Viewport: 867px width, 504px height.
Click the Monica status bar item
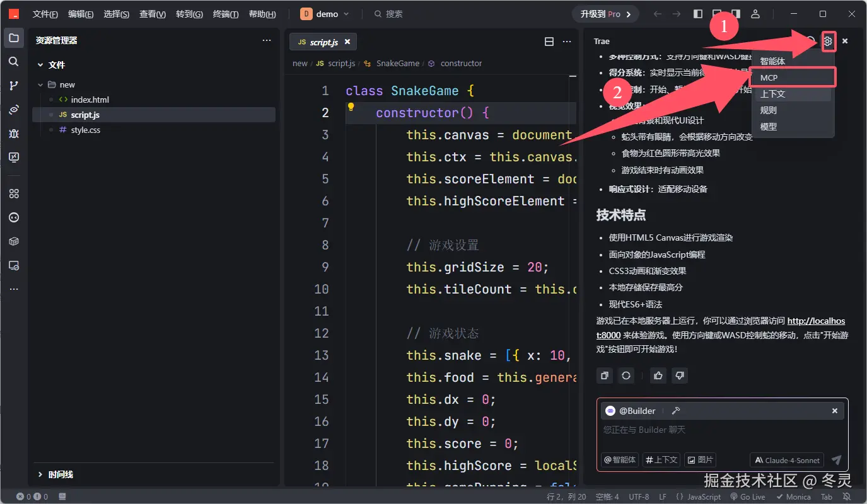(x=793, y=496)
